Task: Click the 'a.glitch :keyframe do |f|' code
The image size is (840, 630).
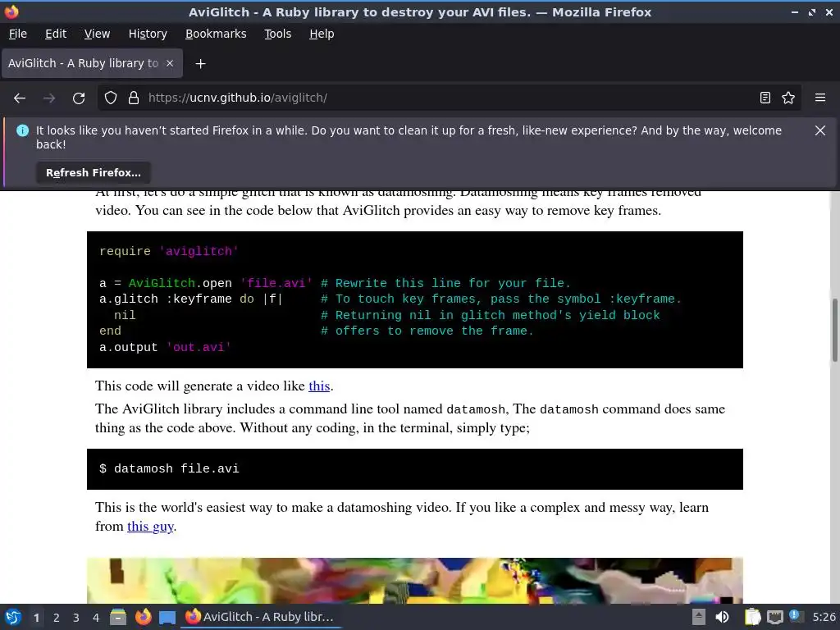Action: (190, 299)
